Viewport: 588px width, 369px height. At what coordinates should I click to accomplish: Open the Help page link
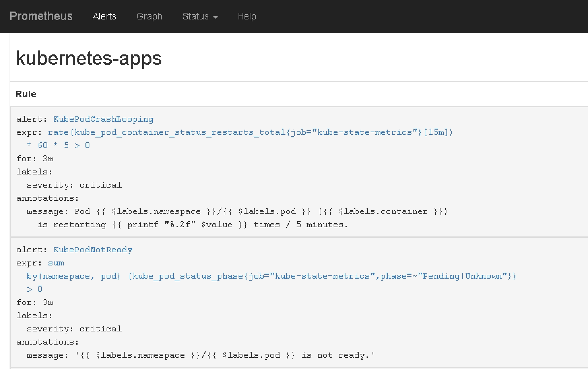coord(246,16)
